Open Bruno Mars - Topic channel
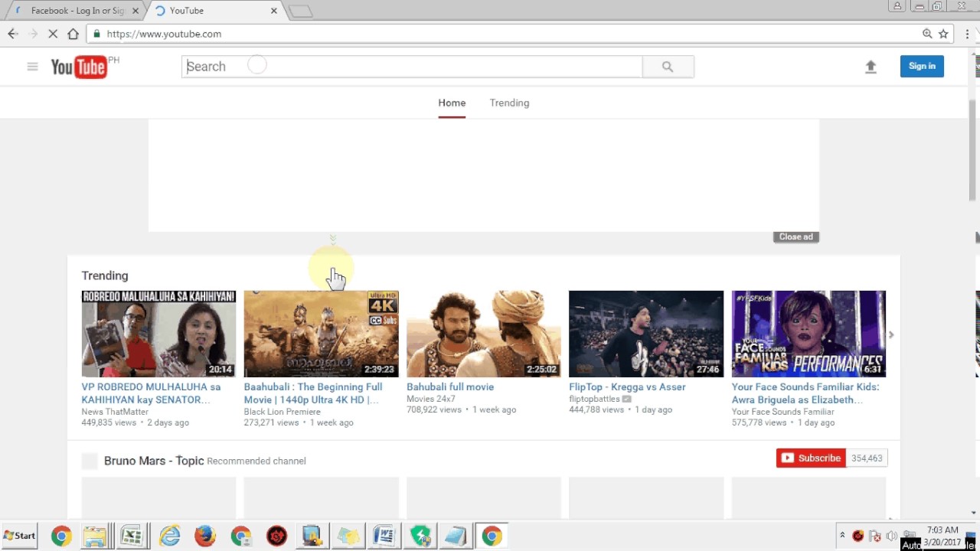980x551 pixels. (x=154, y=461)
